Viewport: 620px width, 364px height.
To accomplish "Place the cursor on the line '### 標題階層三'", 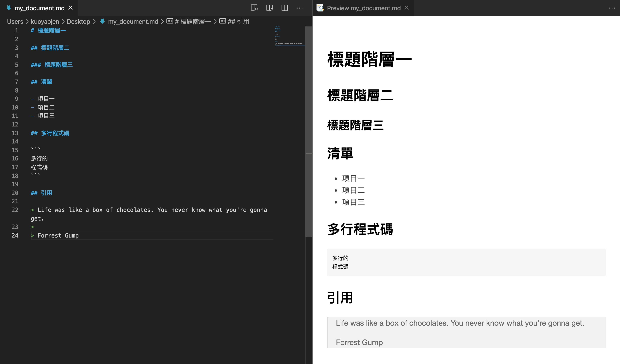I will [x=52, y=65].
